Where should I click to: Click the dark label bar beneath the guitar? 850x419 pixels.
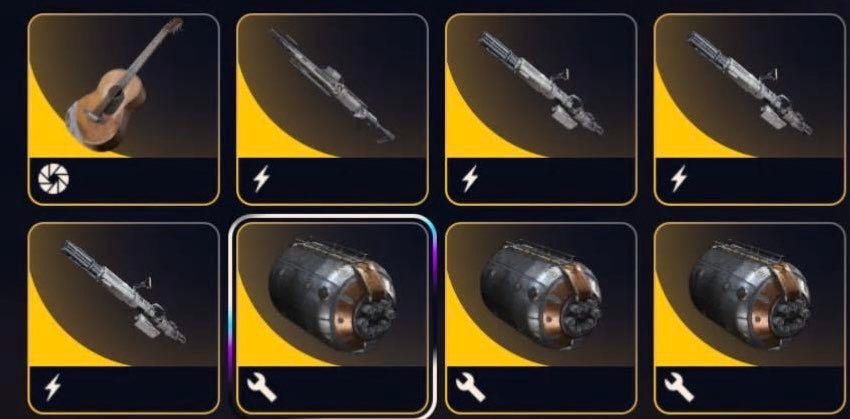tap(124, 180)
